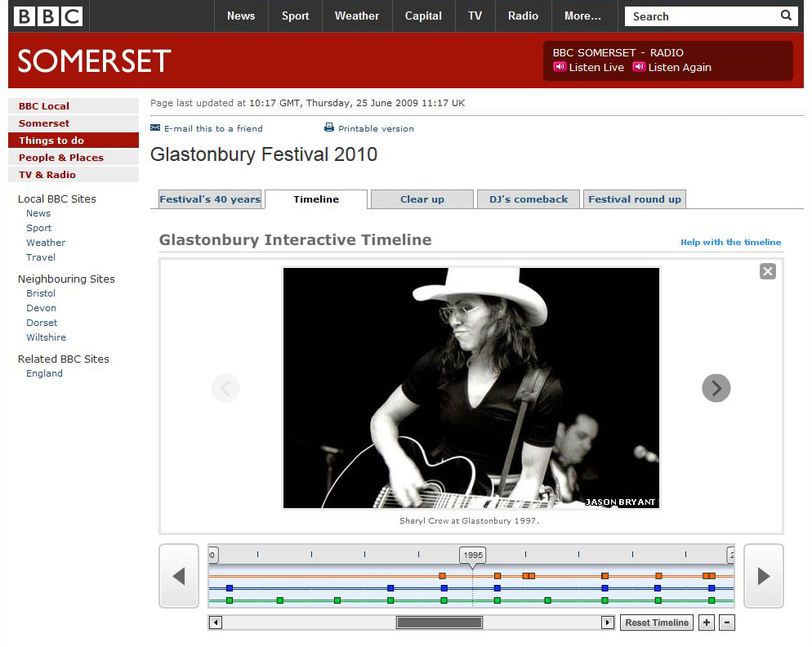This screenshot has height=647, width=812.
Task: Open the Festival's 40 years tab
Action: pos(210,199)
